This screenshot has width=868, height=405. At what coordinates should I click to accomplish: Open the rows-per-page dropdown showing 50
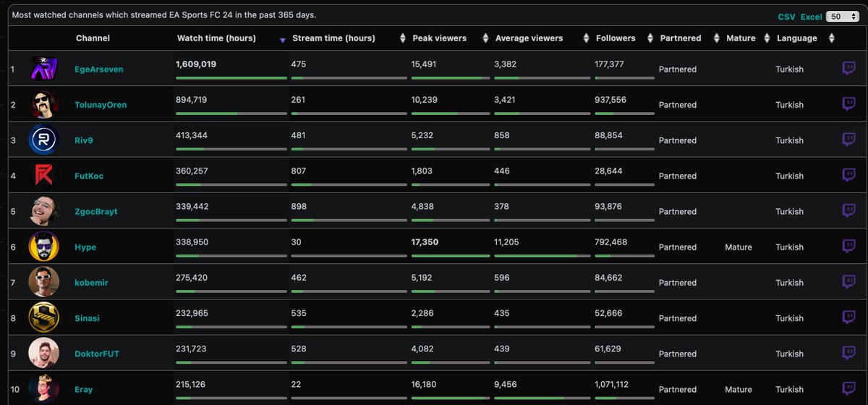pyautogui.click(x=841, y=16)
